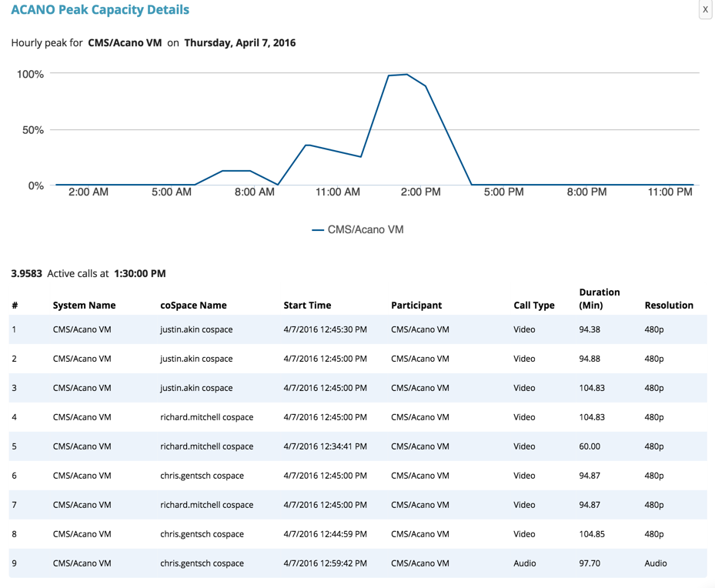
Task: Close the ACANO Peak Capacity Details dialog
Action: [x=705, y=9]
